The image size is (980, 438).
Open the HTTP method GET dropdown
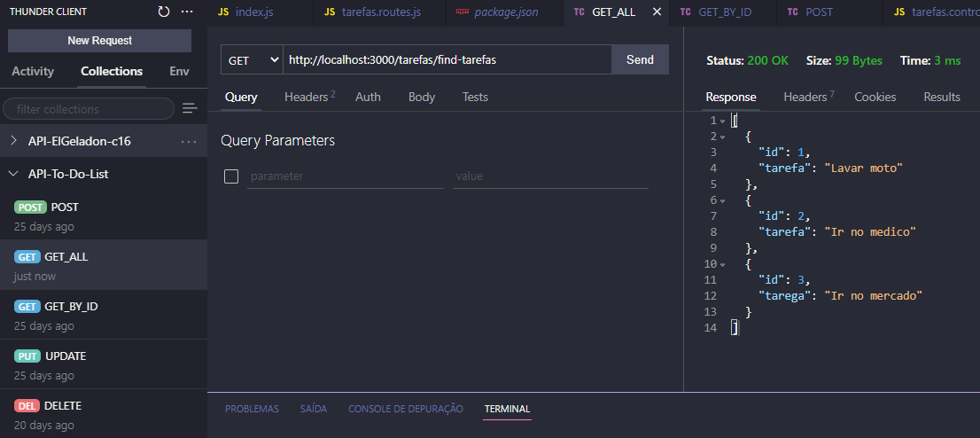[x=252, y=60]
